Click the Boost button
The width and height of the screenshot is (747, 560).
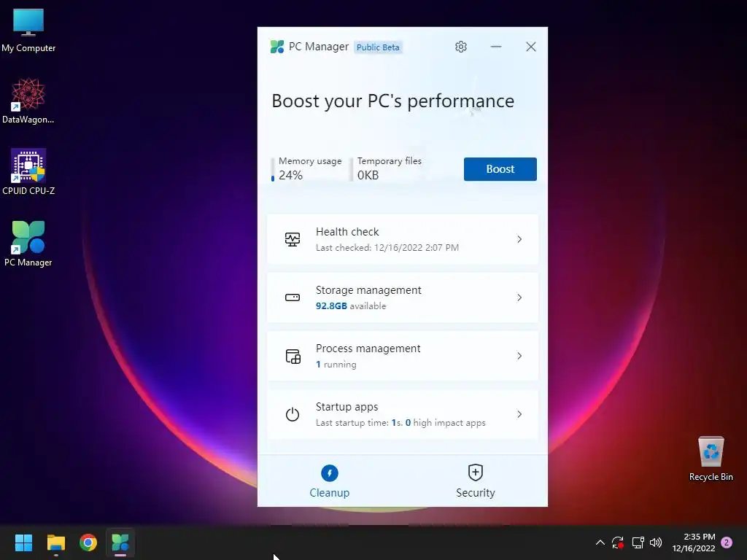point(500,169)
